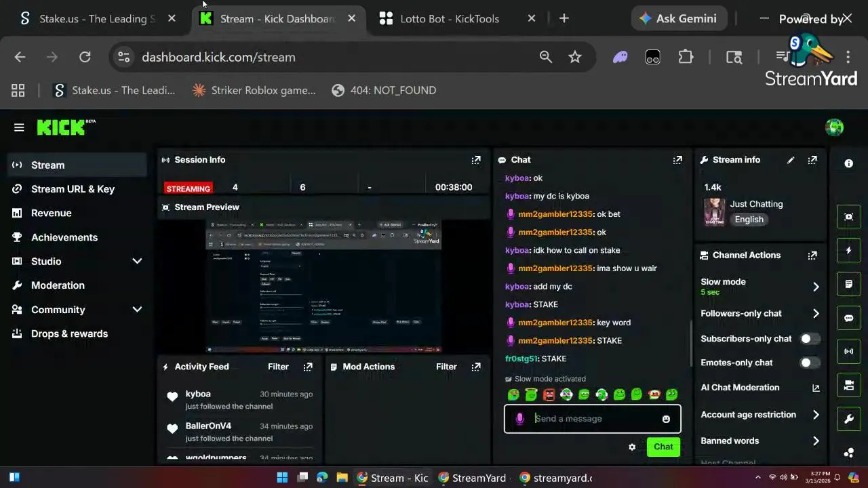Pop out the Stream info panel
Viewport: 868px width, 488px height.
(812, 160)
